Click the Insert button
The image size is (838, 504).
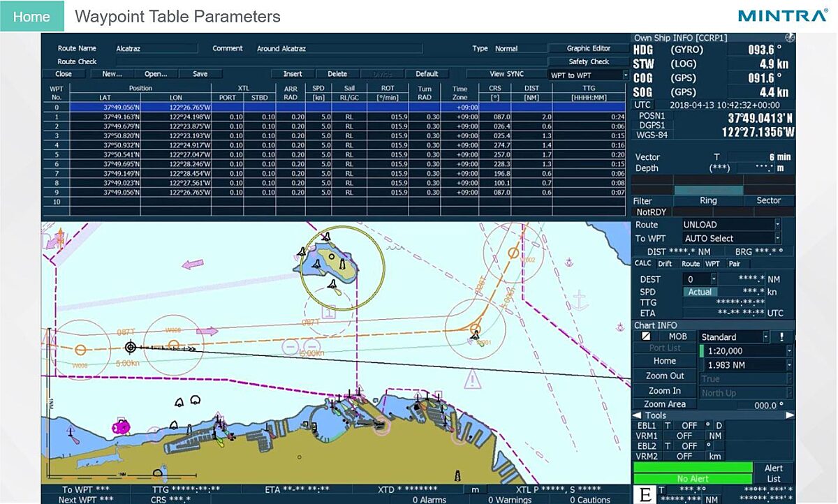coord(293,73)
